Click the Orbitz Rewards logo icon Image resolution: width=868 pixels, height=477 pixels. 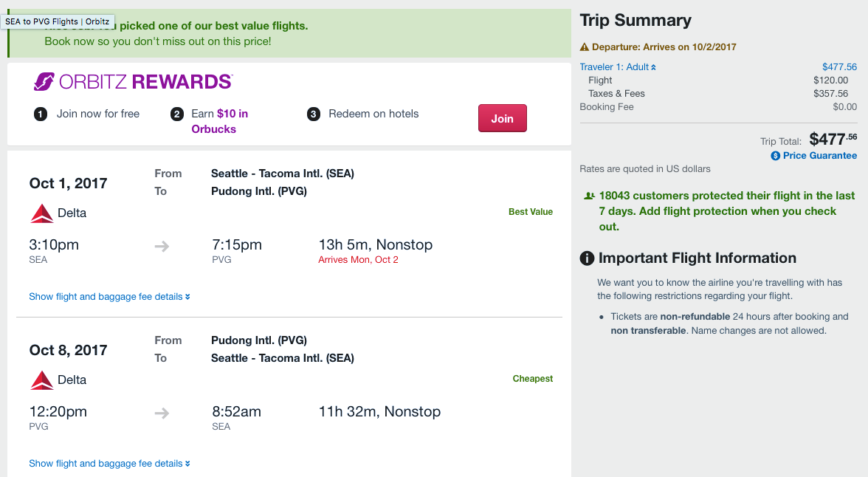tap(44, 81)
